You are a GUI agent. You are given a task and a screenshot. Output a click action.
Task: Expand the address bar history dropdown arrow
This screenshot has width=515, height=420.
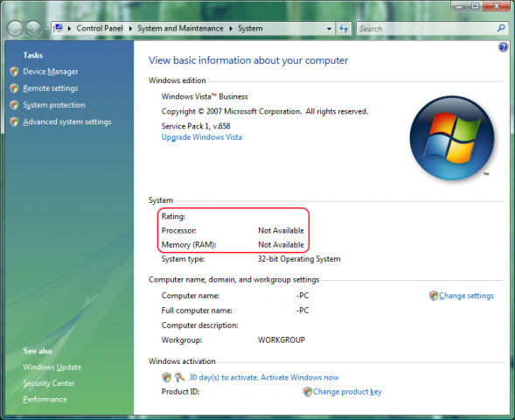[329, 29]
